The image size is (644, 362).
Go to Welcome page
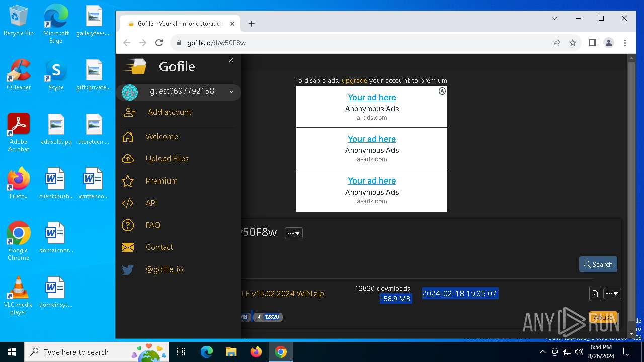(162, 137)
